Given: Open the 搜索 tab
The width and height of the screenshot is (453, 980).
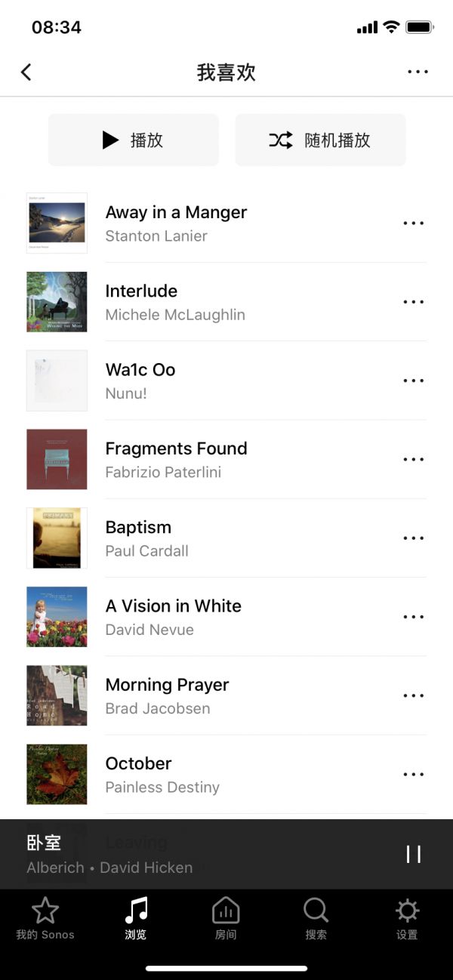Looking at the screenshot, I should point(316,918).
